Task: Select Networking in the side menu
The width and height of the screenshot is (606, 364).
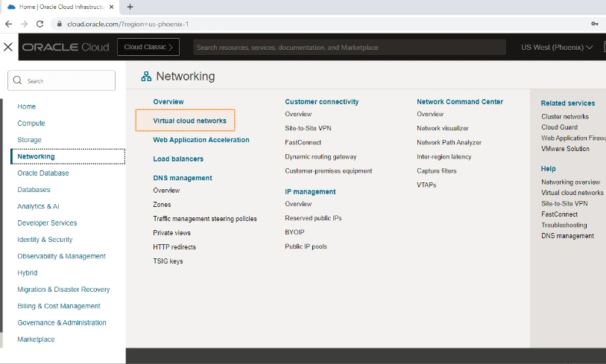Action: tap(68, 156)
